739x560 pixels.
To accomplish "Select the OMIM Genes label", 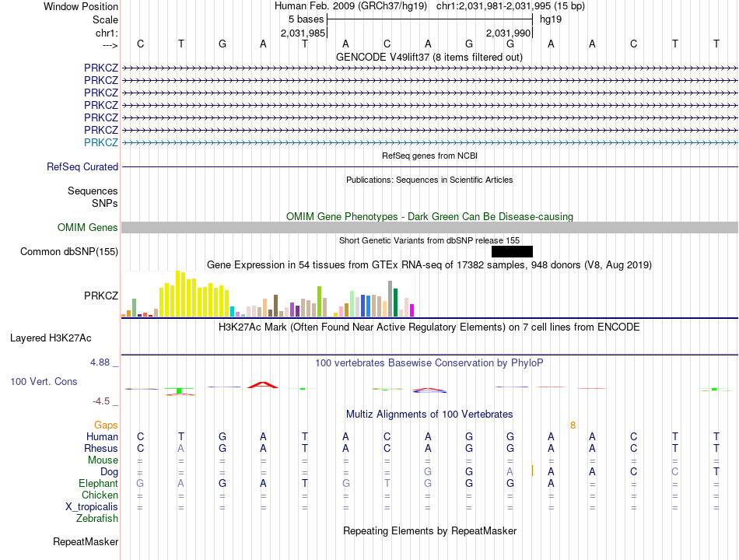I will tap(88, 228).
